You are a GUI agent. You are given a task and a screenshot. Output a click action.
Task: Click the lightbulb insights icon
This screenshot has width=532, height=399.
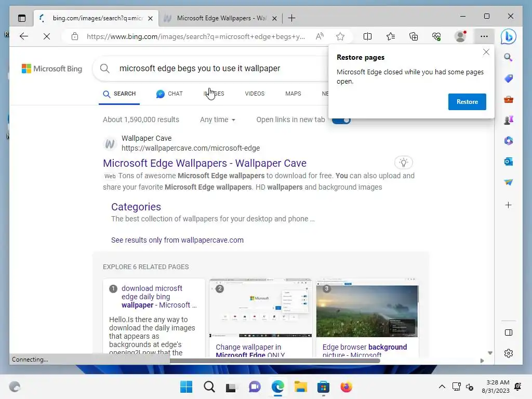(x=403, y=163)
